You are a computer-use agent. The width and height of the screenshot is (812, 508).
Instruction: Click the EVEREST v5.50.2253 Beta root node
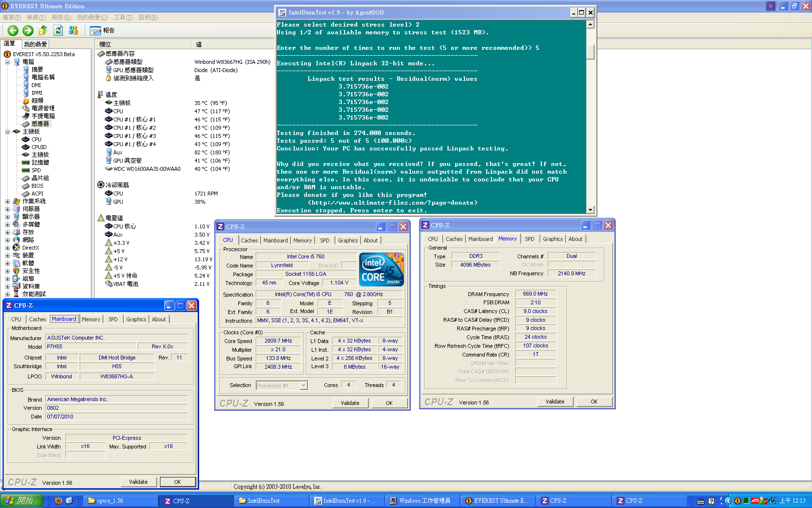44,54
